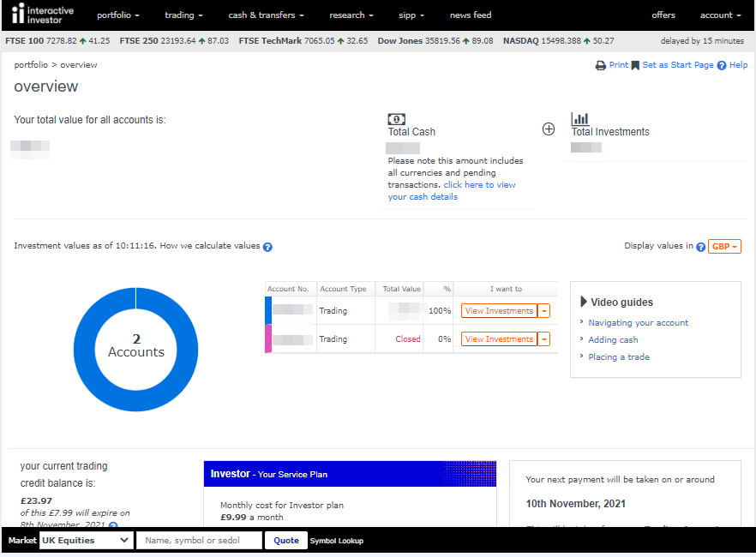Open the portfolio menu
Viewport: 756px width, 557px height.
click(117, 15)
